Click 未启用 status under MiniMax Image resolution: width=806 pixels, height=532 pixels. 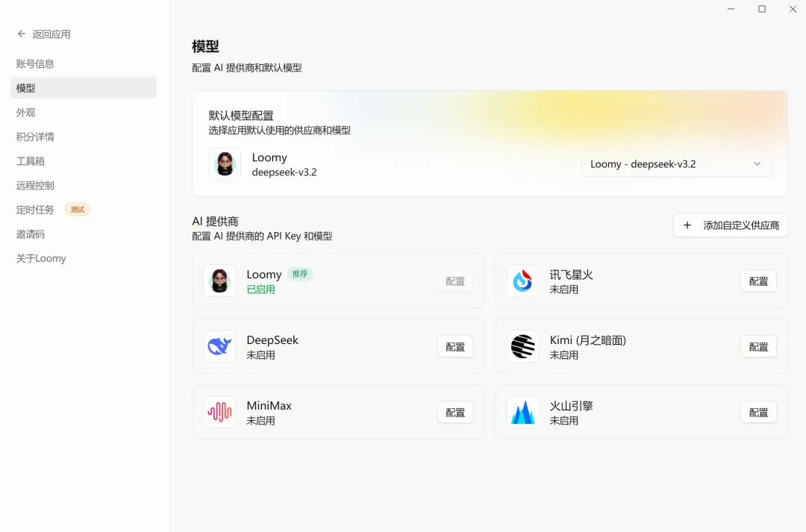[260, 421]
